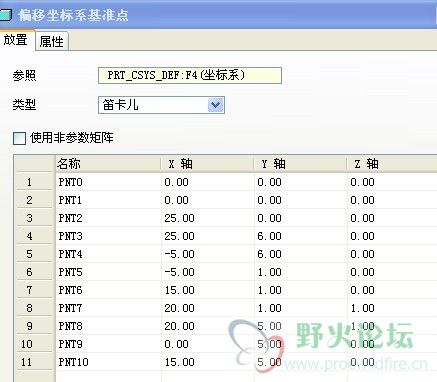437x382 pixels.
Task: Click the PNT0 name cell
Action: pos(108,182)
